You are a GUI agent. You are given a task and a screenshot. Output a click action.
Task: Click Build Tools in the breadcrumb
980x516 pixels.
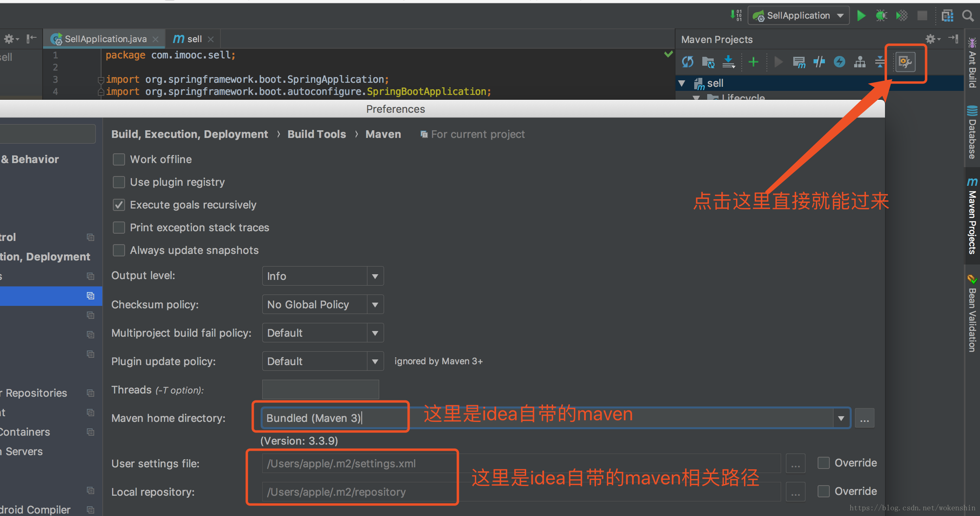(317, 134)
